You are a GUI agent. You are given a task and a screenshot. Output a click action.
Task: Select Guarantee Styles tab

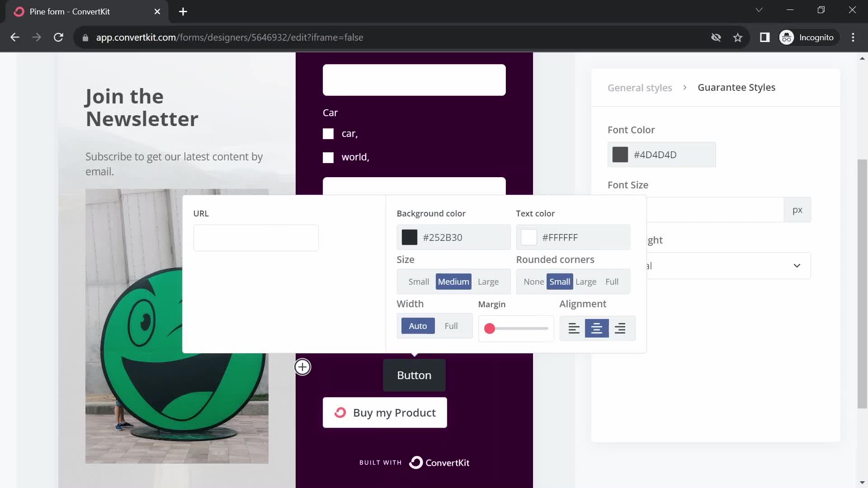(737, 88)
